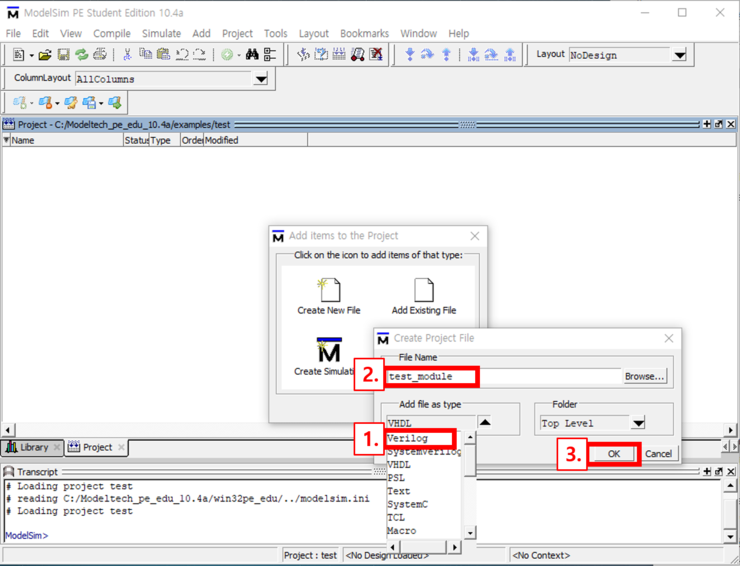Click Cancel in Create Project File

[x=658, y=454]
